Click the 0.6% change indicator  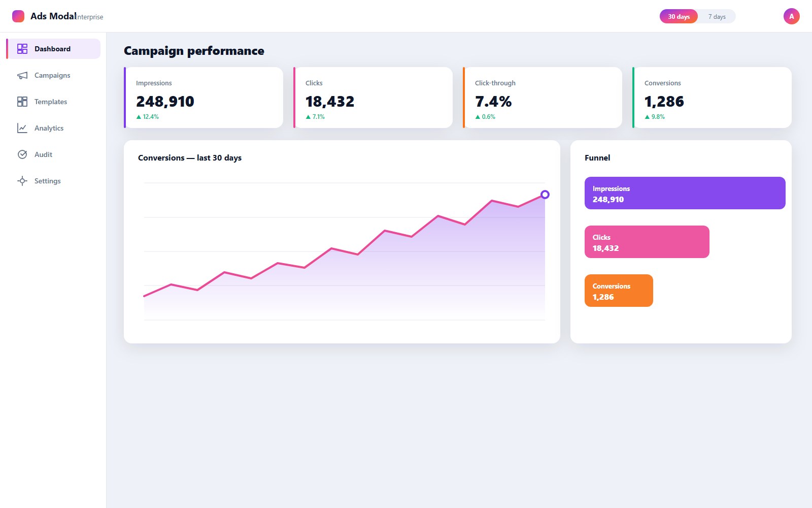[485, 117]
